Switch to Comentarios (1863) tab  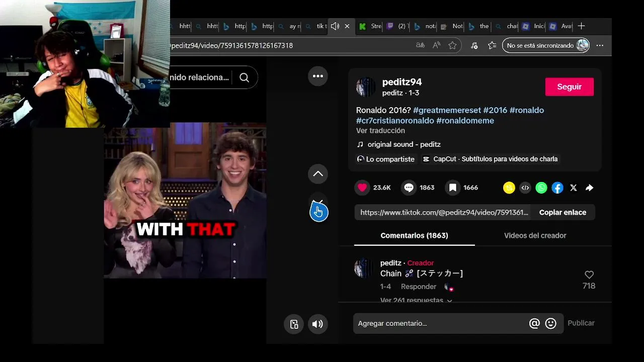pos(414,235)
